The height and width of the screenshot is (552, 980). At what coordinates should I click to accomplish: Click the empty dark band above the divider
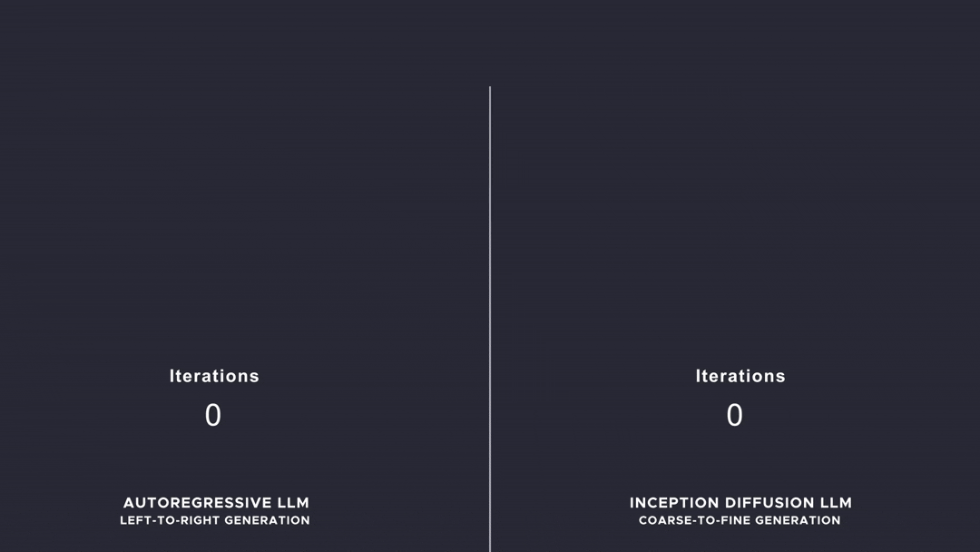[490, 41]
